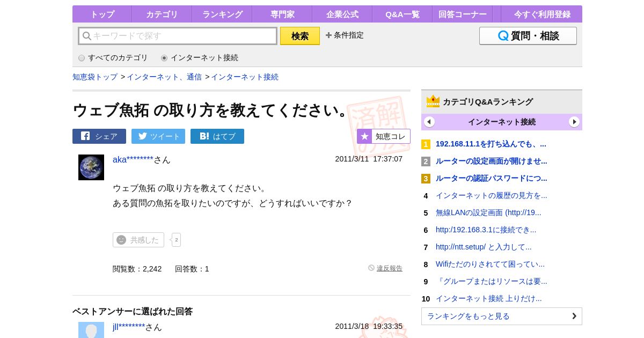Open rank 5 link 無線LANの設定画面
Image resolution: width=644 pixels, height=338 pixels.
pos(488,212)
